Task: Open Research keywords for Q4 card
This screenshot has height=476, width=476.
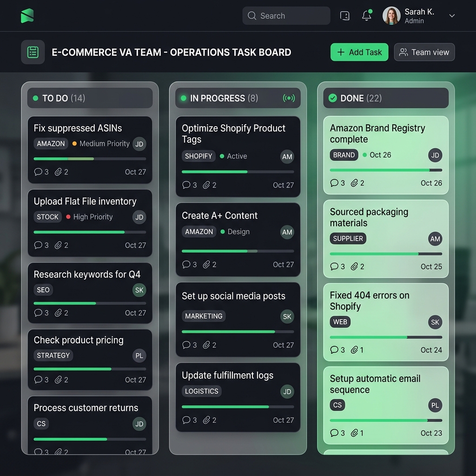Action: [x=90, y=293]
